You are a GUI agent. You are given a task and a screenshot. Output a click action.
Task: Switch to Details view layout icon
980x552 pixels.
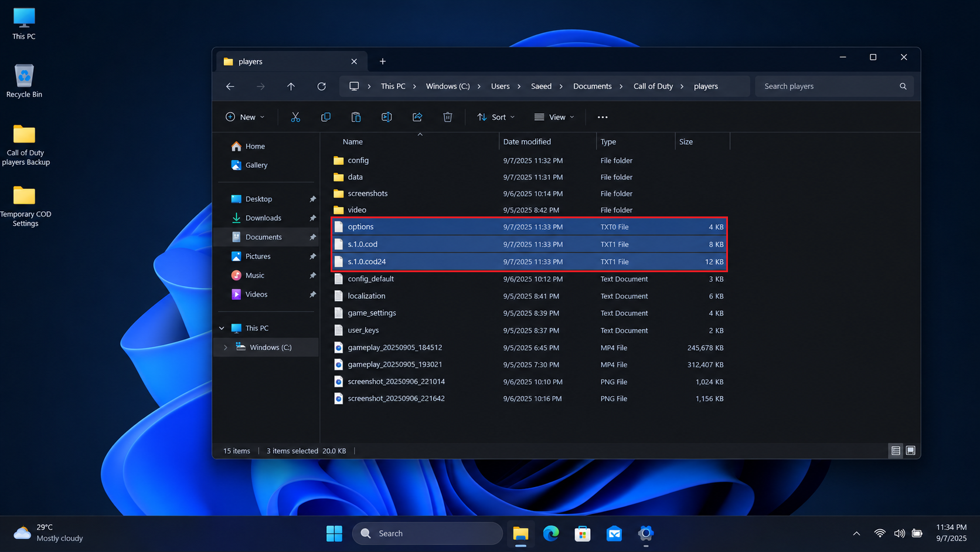click(896, 451)
